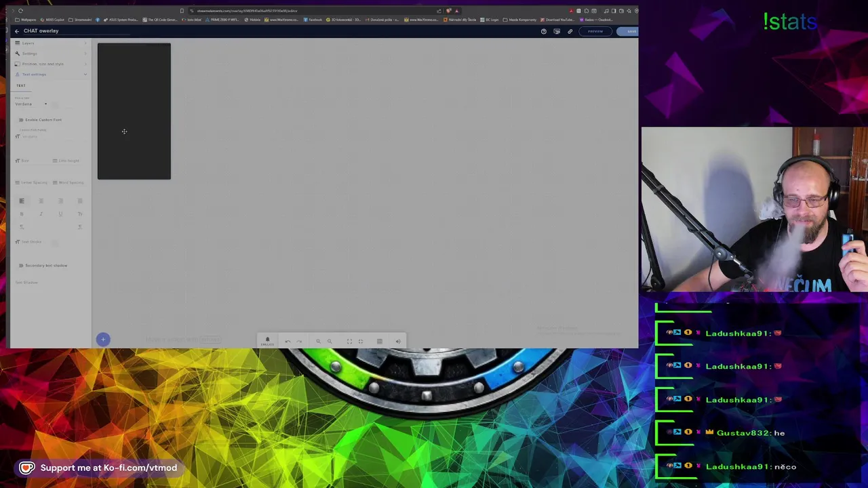The image size is (868, 488).
Task: Toggle underline text formatting
Action: [60, 214]
